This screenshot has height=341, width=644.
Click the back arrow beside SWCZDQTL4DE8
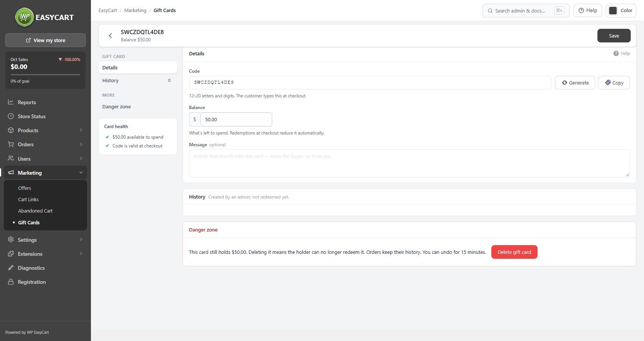pyautogui.click(x=110, y=36)
